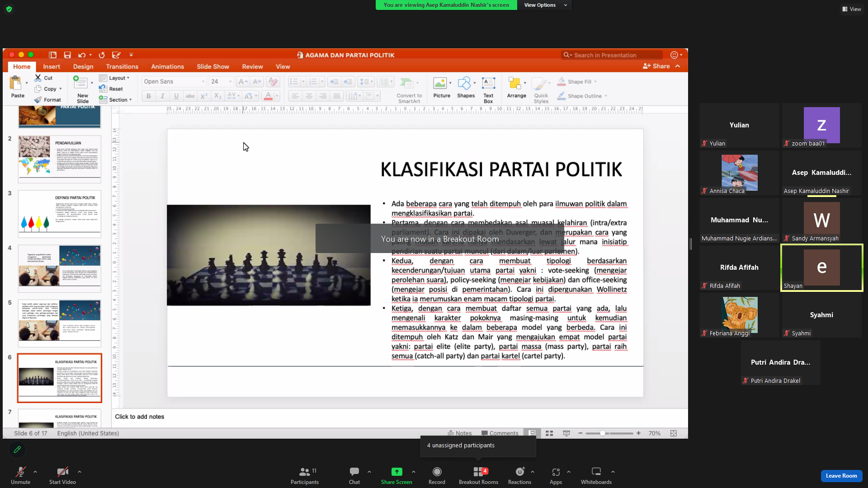
Task: Open the Review ribbon tab
Action: (252, 66)
